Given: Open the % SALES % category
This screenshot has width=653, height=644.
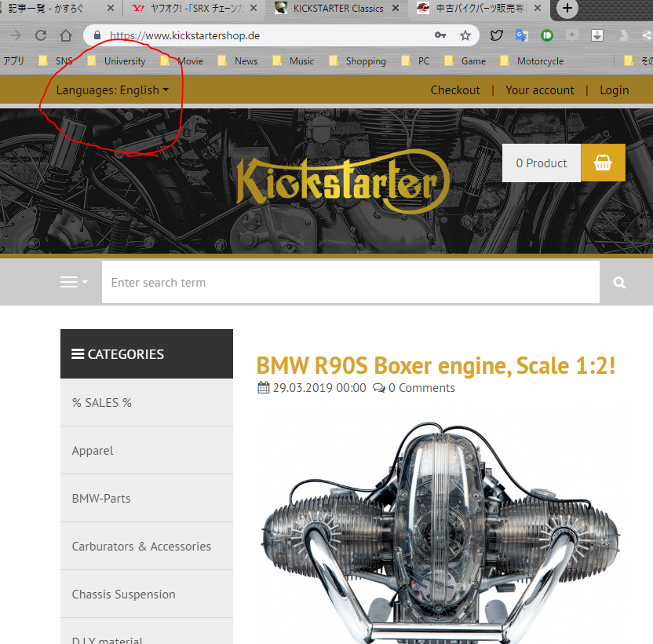Looking at the screenshot, I should coord(147,403).
